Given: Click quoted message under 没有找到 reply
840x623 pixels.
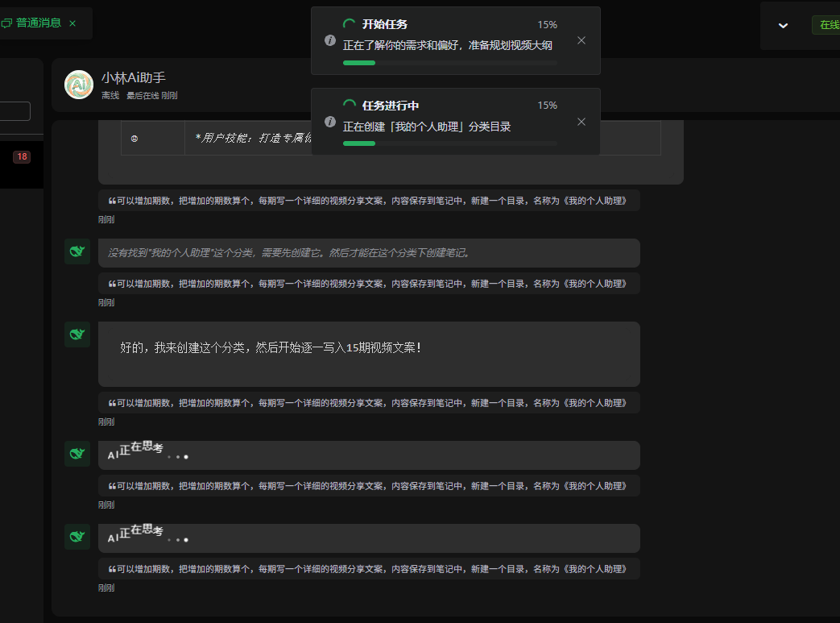Looking at the screenshot, I should click(369, 284).
